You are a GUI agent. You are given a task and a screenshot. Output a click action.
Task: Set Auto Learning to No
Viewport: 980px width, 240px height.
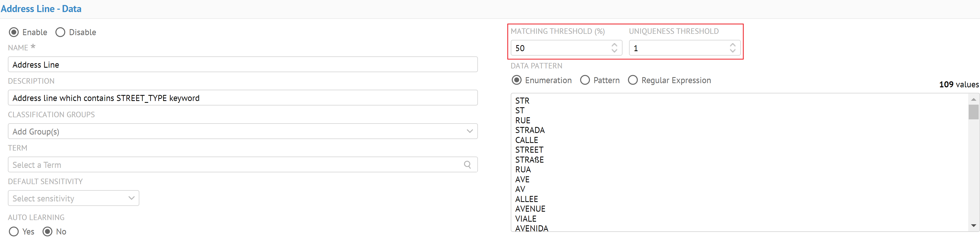coord(48,231)
